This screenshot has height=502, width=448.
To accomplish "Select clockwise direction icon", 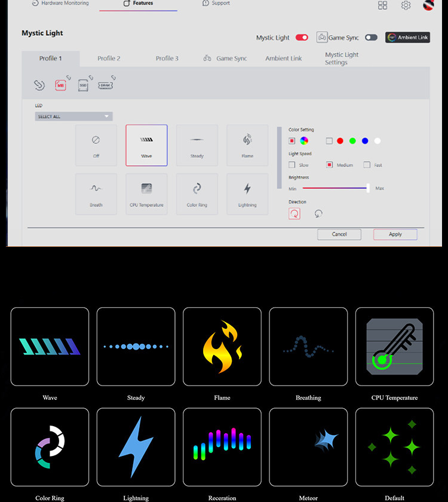I will [x=294, y=213].
